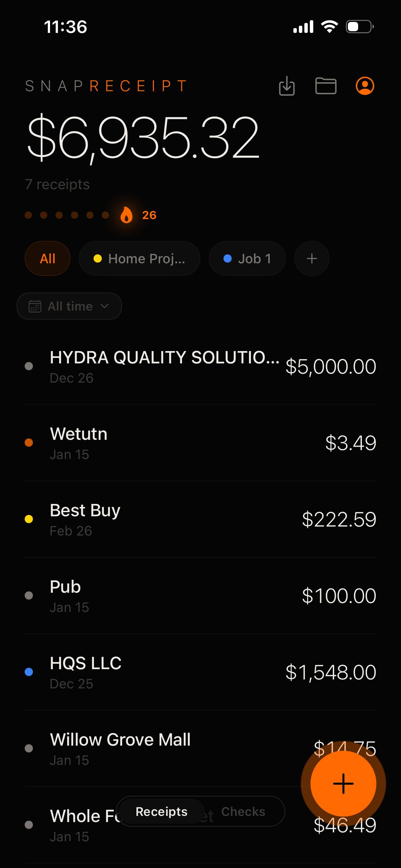Image resolution: width=401 pixels, height=868 pixels.
Task: Filter by Job 1 chip
Action: 247,258
